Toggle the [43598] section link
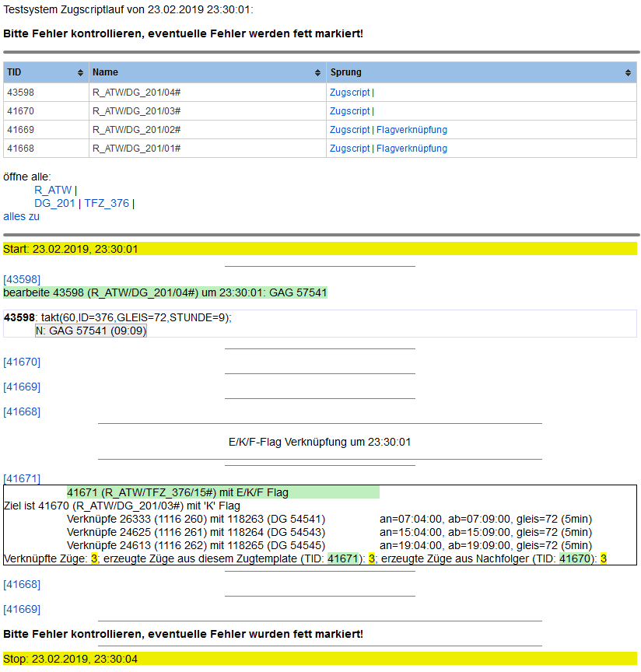 tap(22, 279)
